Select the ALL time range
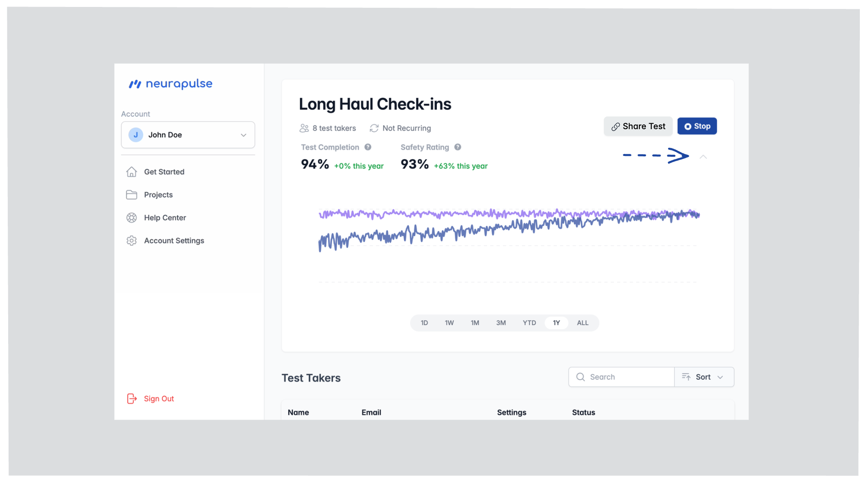This screenshot has width=868, height=483. (582, 323)
